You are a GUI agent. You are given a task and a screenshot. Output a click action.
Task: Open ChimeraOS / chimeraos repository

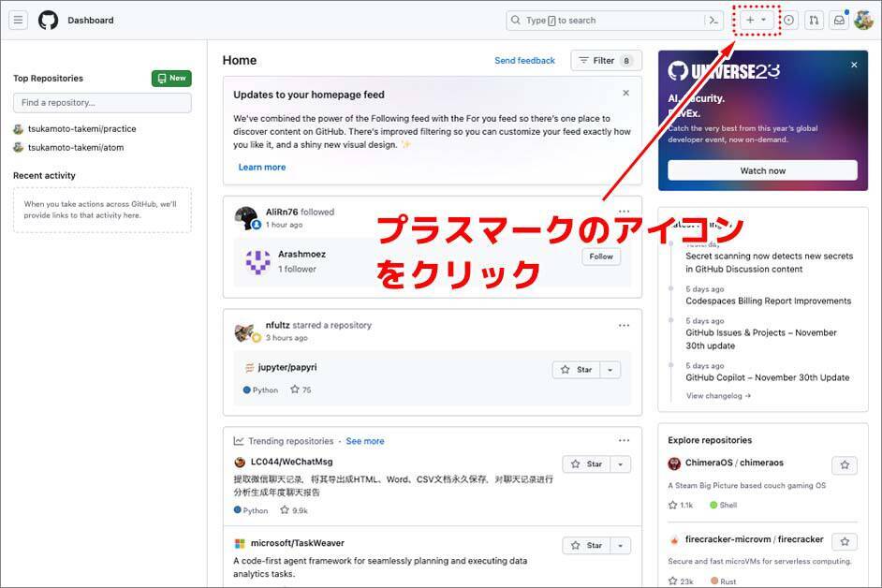pyautogui.click(x=734, y=463)
